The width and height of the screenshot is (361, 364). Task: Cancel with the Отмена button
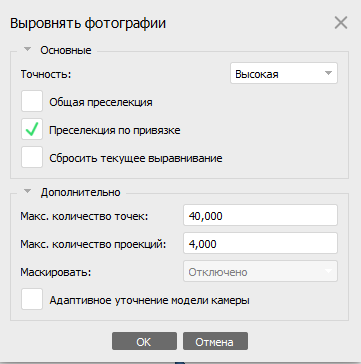[x=215, y=341]
